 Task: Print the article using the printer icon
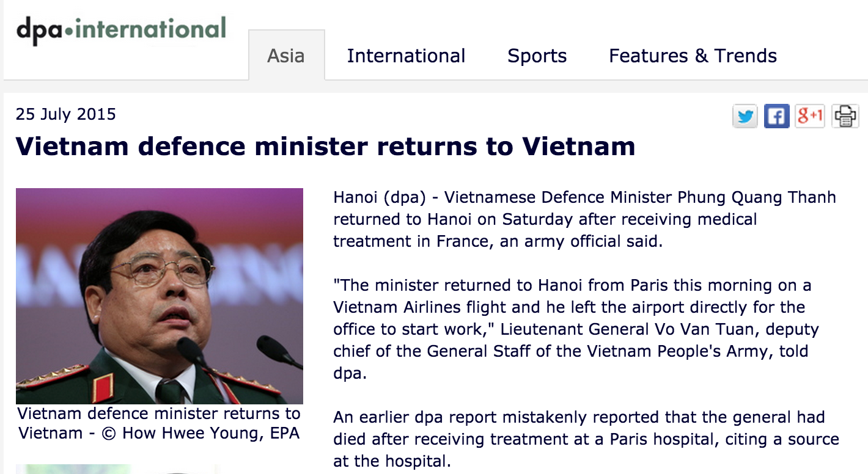tap(845, 116)
